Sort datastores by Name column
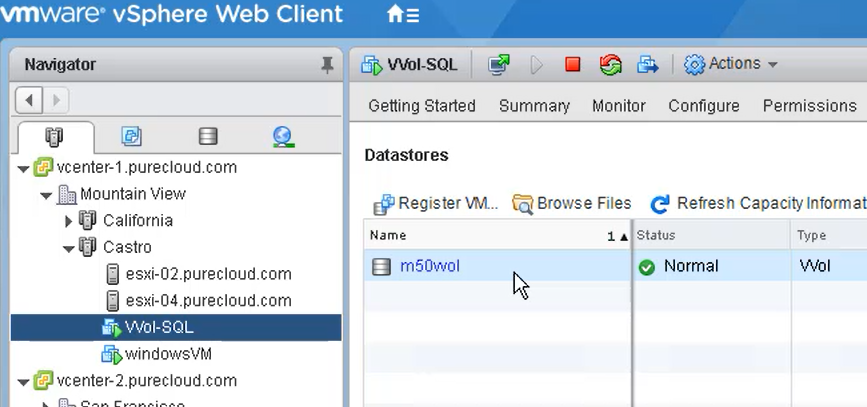 (x=497, y=236)
